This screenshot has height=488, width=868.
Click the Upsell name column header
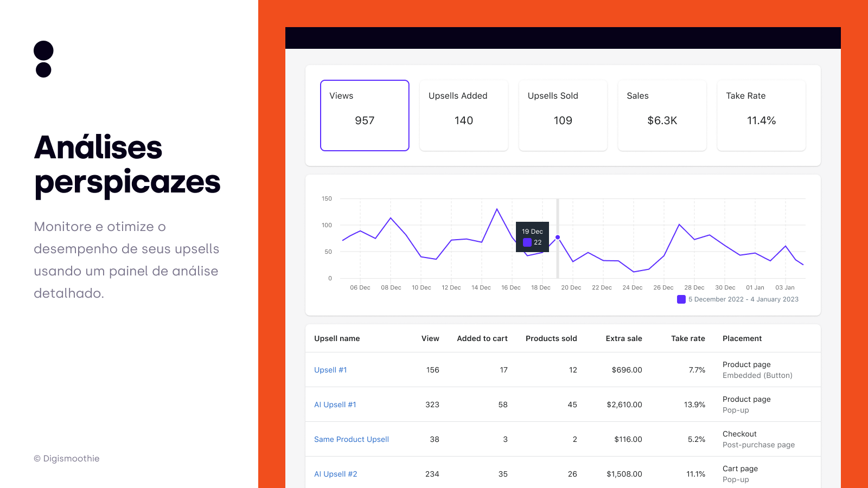(x=337, y=338)
